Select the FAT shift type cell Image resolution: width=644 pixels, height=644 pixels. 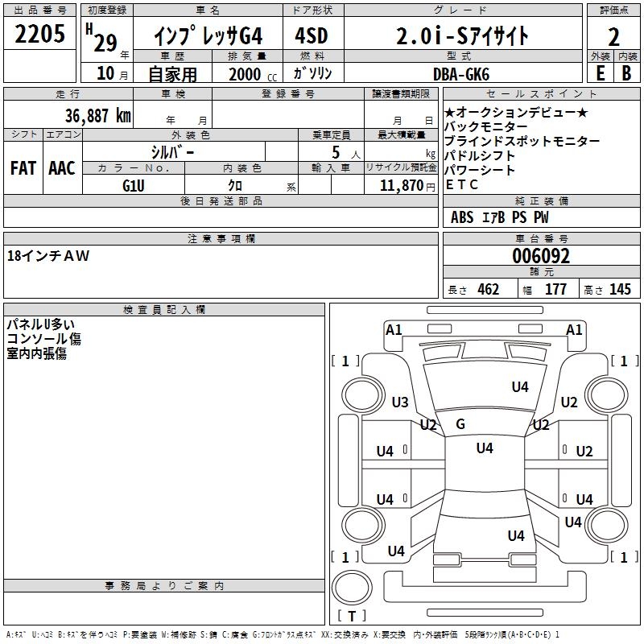23,168
